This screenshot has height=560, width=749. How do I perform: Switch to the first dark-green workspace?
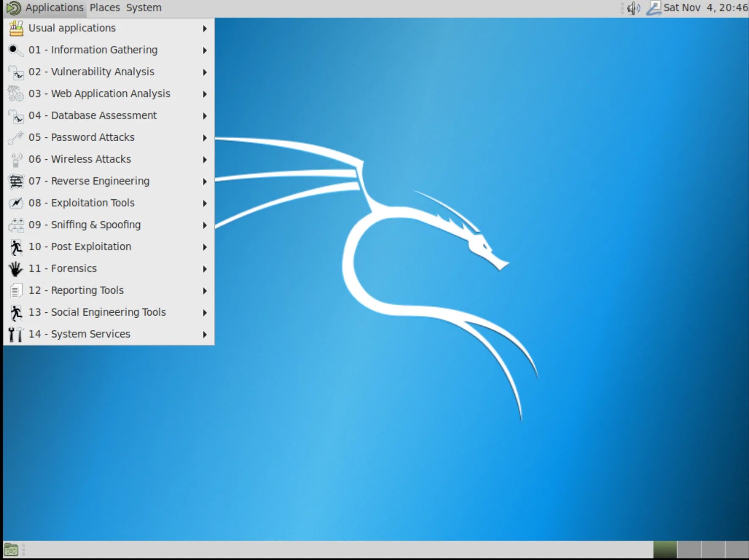click(665, 550)
